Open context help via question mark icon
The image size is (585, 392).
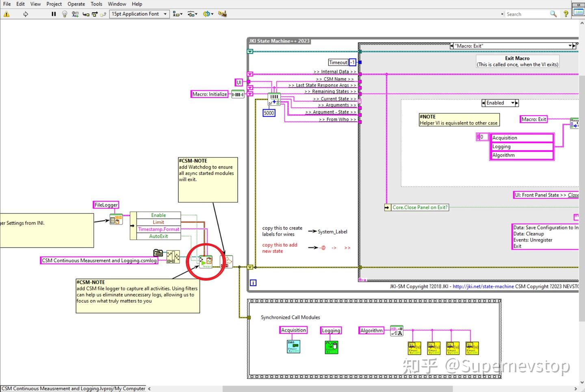tap(566, 14)
